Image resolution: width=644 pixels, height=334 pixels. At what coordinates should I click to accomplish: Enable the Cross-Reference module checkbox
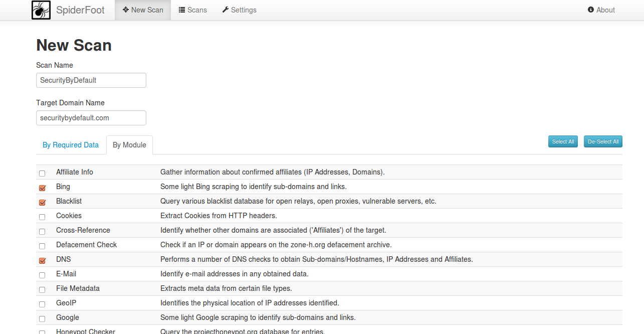(42, 231)
